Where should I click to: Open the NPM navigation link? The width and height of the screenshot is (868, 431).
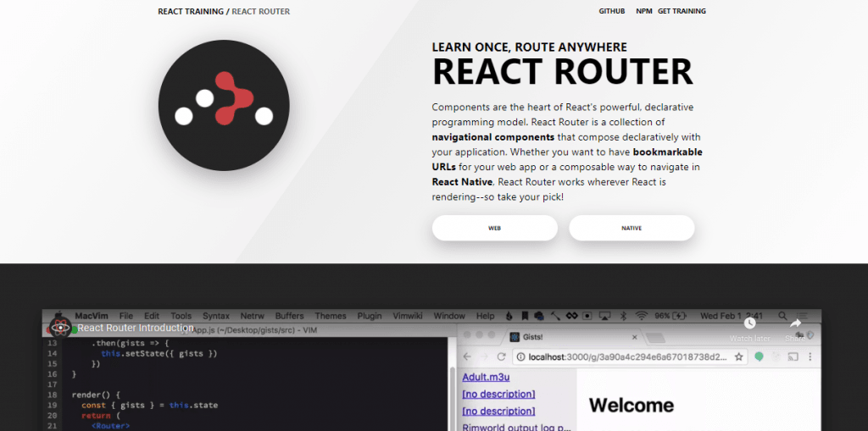pyautogui.click(x=644, y=11)
